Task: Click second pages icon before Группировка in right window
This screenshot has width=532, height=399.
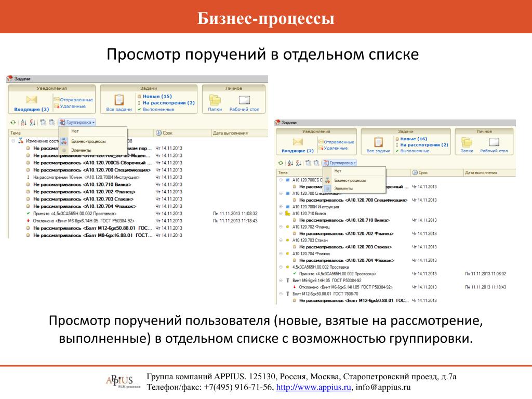Action: click(x=316, y=163)
